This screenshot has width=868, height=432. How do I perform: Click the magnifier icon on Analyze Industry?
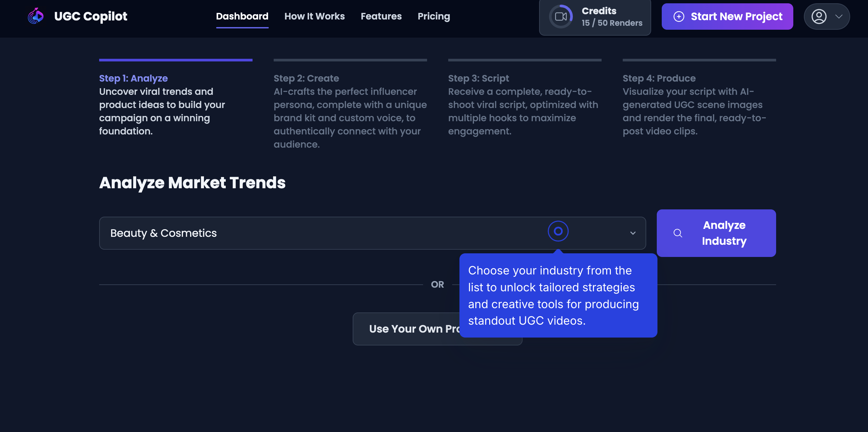point(678,233)
